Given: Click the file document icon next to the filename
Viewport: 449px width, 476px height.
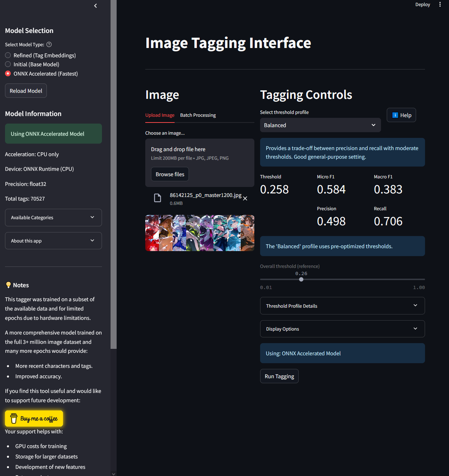Looking at the screenshot, I should 157,198.
